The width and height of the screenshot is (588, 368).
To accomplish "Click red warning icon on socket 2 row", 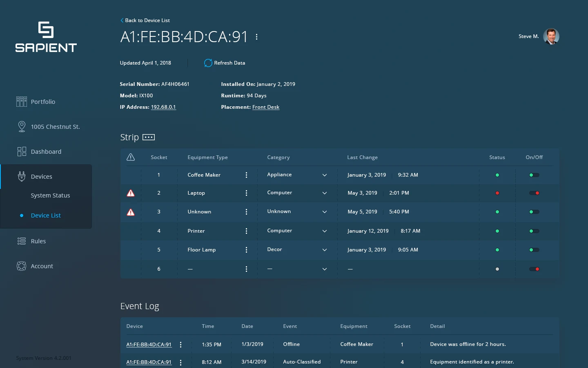I will [x=131, y=193].
